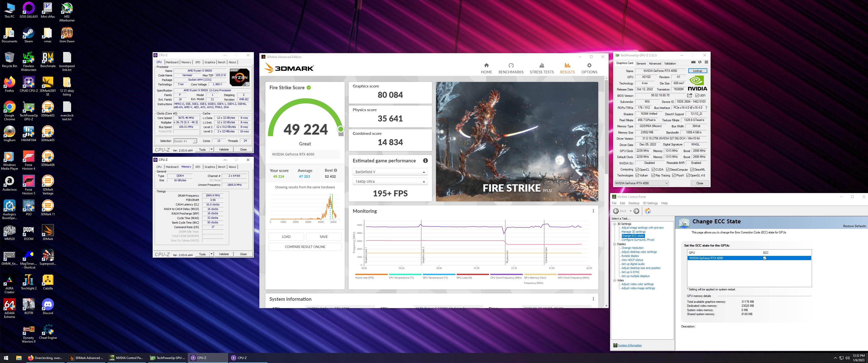
Task: Open STRESS TESTS in 3DMark
Action: pyautogui.click(x=541, y=68)
